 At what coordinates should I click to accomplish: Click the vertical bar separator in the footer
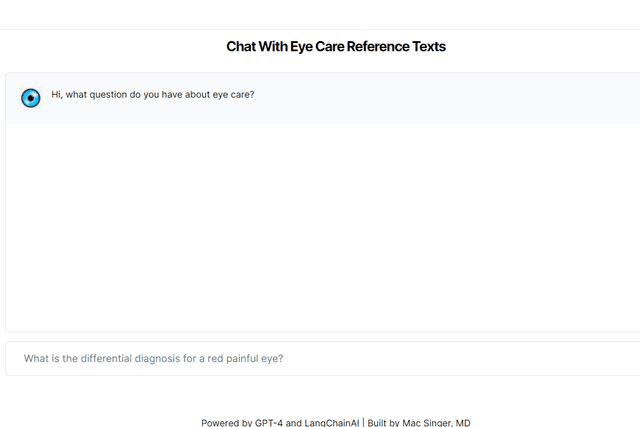pyautogui.click(x=362, y=422)
